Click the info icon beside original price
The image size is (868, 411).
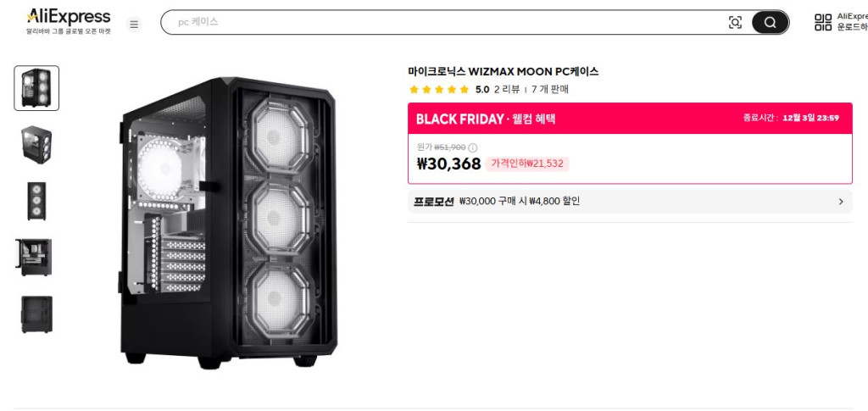(x=473, y=147)
